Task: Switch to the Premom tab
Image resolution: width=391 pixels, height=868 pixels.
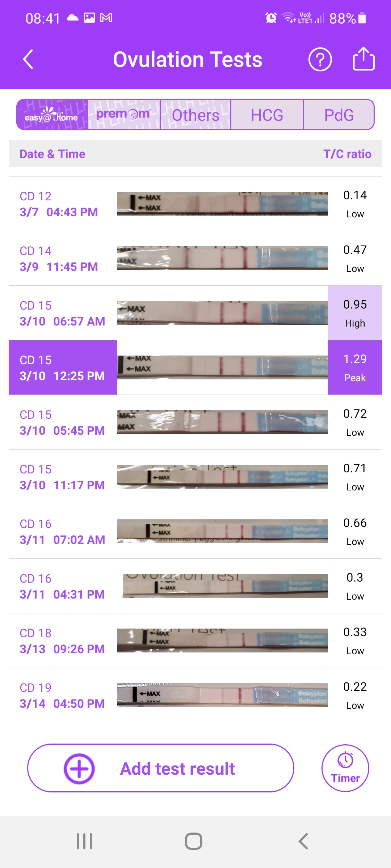Action: click(123, 115)
